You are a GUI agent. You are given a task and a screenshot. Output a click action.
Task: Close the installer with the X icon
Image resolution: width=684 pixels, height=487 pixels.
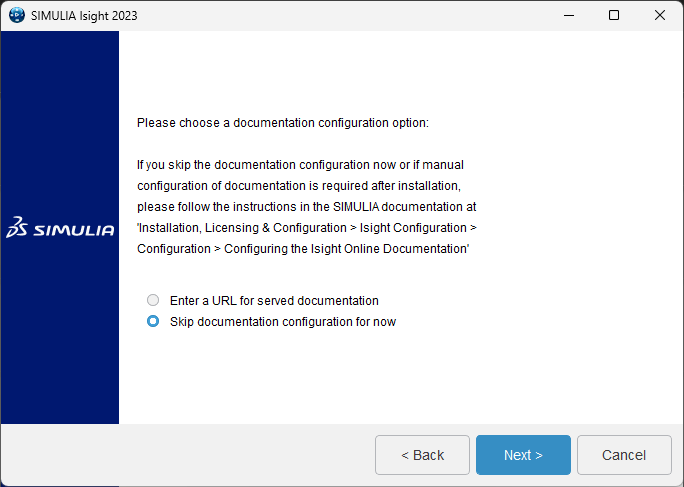[660, 15]
